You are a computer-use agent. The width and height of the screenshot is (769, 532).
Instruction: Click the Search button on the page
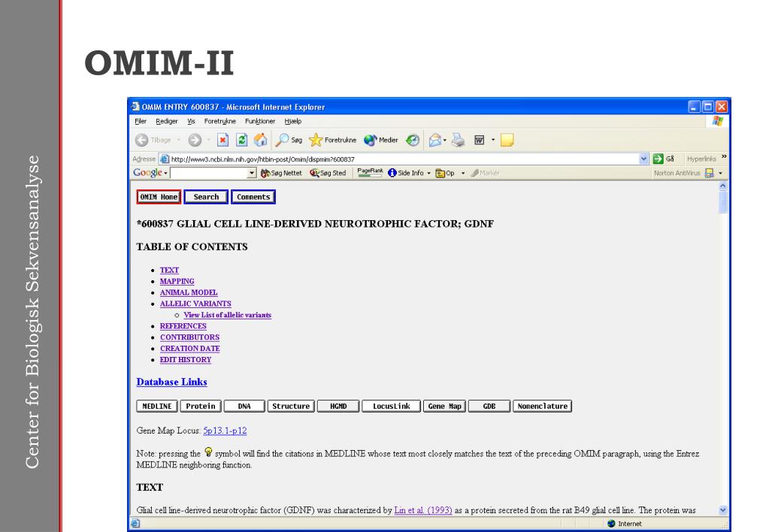[x=206, y=197]
